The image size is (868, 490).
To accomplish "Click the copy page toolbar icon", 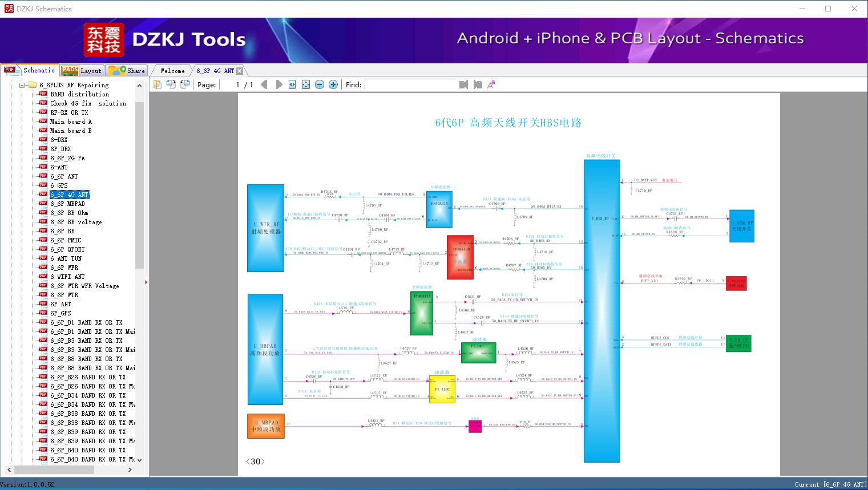I will pos(158,84).
